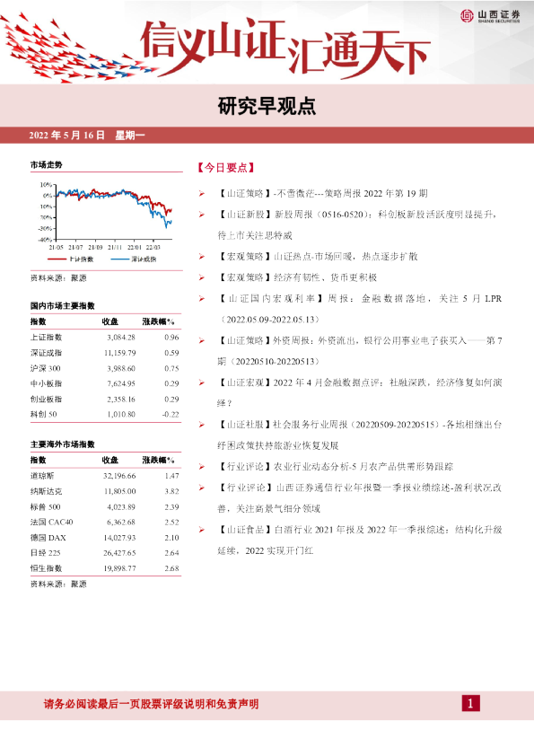Viewport: 534px width, 756px height.
Task: Click the arrow bullet beside 经济有韧性
Action: point(202,277)
